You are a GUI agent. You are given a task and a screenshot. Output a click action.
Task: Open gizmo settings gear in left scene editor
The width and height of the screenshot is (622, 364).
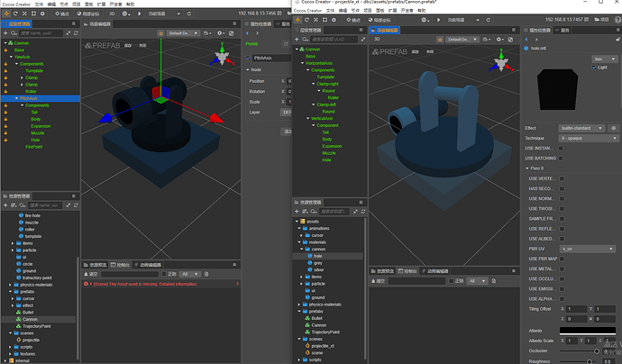(221, 33)
